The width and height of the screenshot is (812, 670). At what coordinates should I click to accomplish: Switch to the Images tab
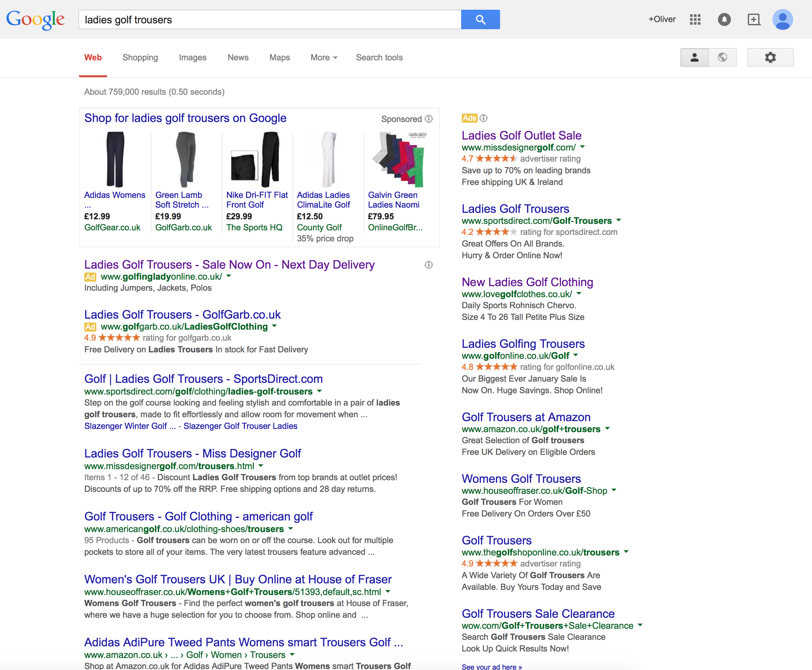pos(193,57)
